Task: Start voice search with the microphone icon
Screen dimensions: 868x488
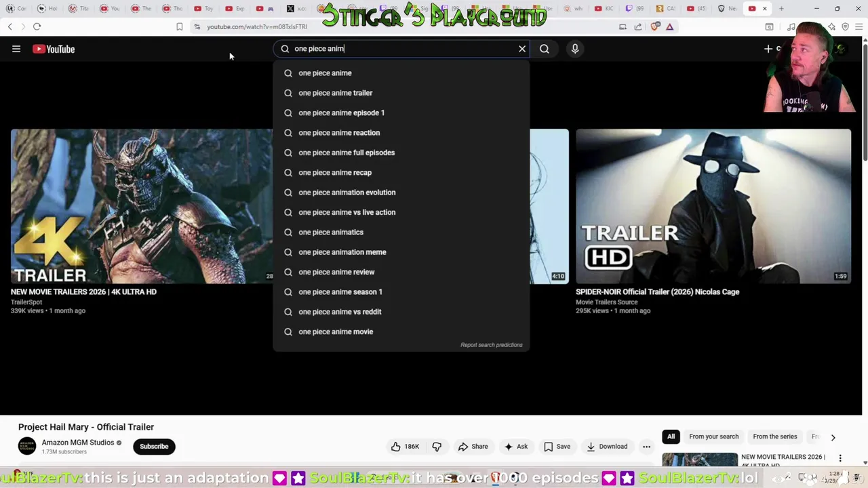Action: point(575,49)
